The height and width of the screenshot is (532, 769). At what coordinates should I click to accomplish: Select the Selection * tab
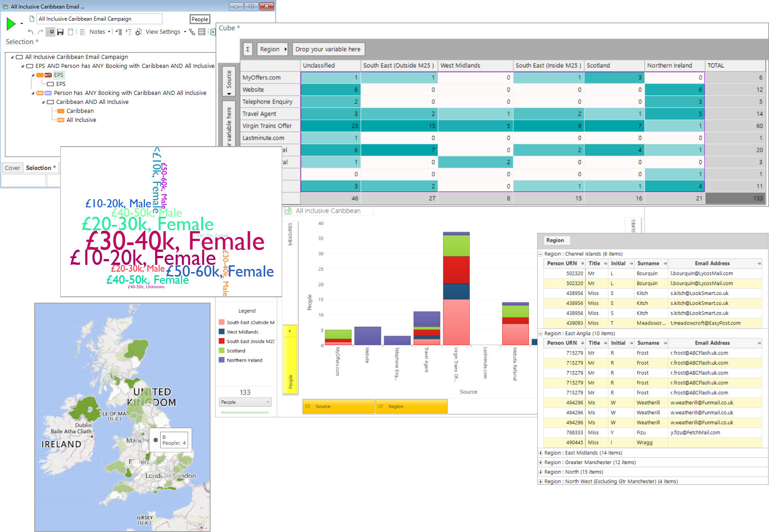[41, 168]
